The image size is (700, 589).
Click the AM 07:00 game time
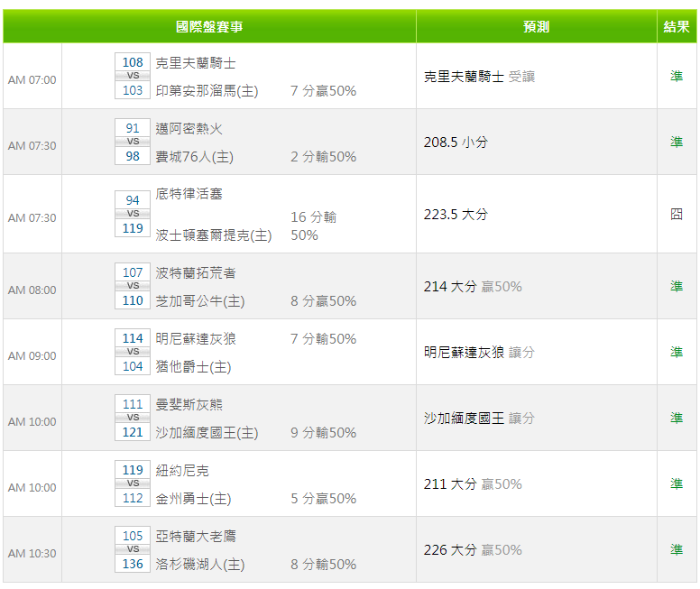tap(32, 80)
